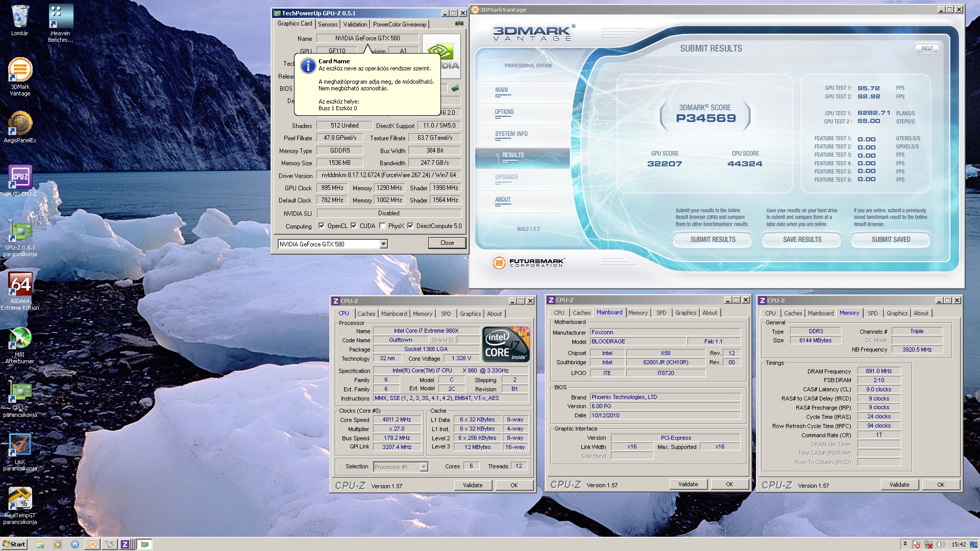Click the Core Speed 4811.2 MHz value
The height and width of the screenshot is (551, 980).
pos(397,419)
